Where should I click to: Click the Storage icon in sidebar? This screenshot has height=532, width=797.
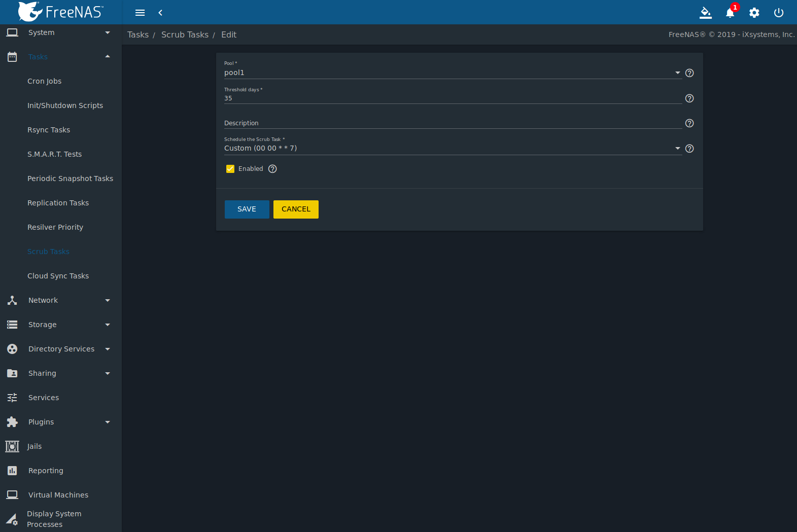pos(12,325)
